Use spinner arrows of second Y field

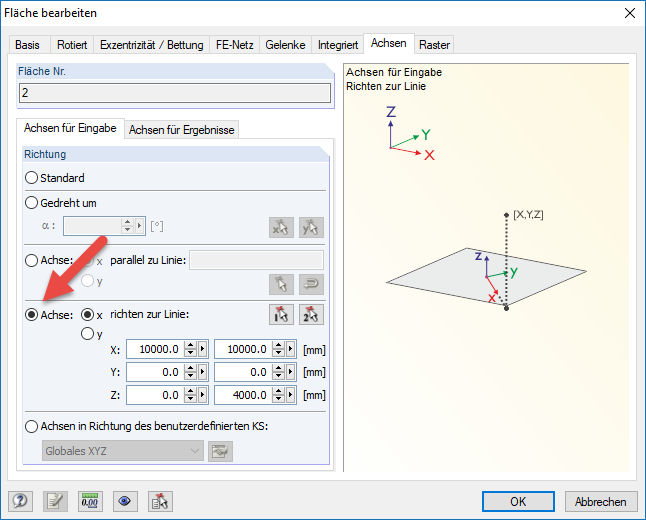tap(279, 372)
